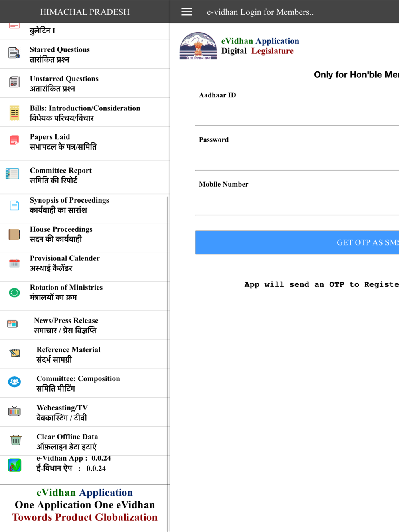Click the One Application One eVidhan text
This screenshot has width=399, height=532.
coord(85,505)
